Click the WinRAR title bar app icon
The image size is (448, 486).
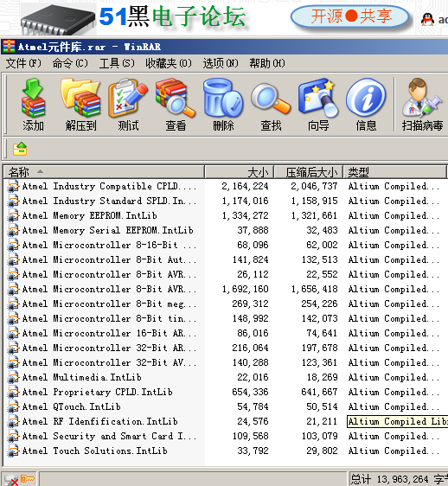click(x=9, y=47)
